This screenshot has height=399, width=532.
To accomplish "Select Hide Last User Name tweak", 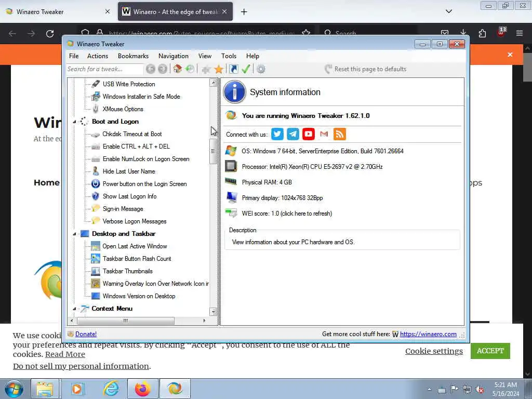I will coord(129,171).
